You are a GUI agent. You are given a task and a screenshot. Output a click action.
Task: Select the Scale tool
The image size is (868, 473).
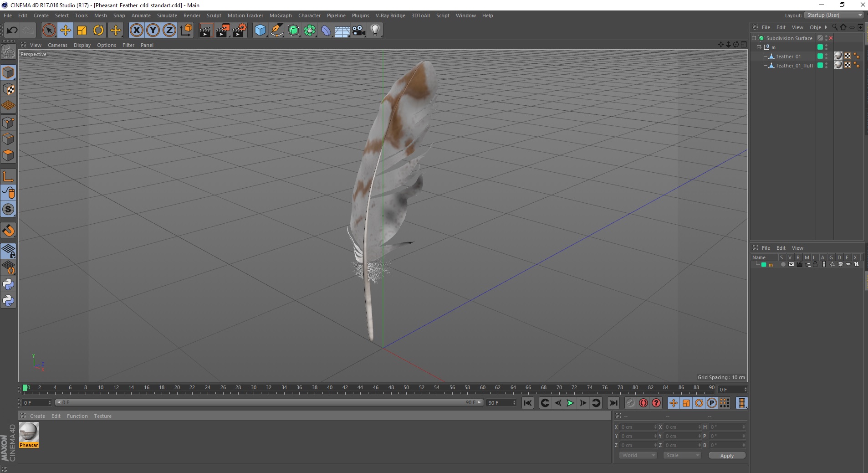click(x=82, y=31)
